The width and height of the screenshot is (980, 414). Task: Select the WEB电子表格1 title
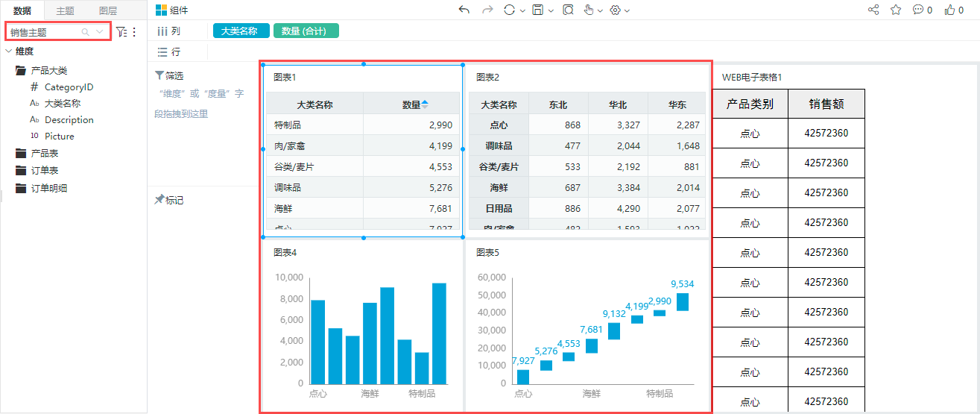(751, 78)
